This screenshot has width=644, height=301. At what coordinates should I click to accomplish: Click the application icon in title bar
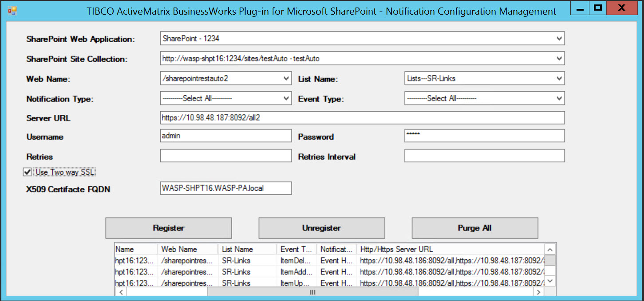pyautogui.click(x=12, y=10)
